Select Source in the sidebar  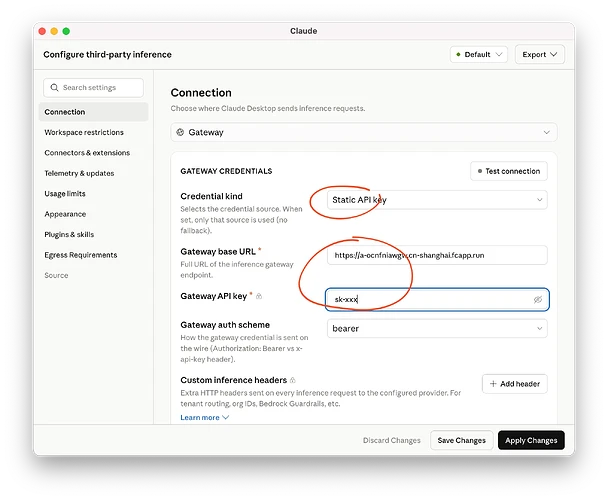tap(56, 275)
